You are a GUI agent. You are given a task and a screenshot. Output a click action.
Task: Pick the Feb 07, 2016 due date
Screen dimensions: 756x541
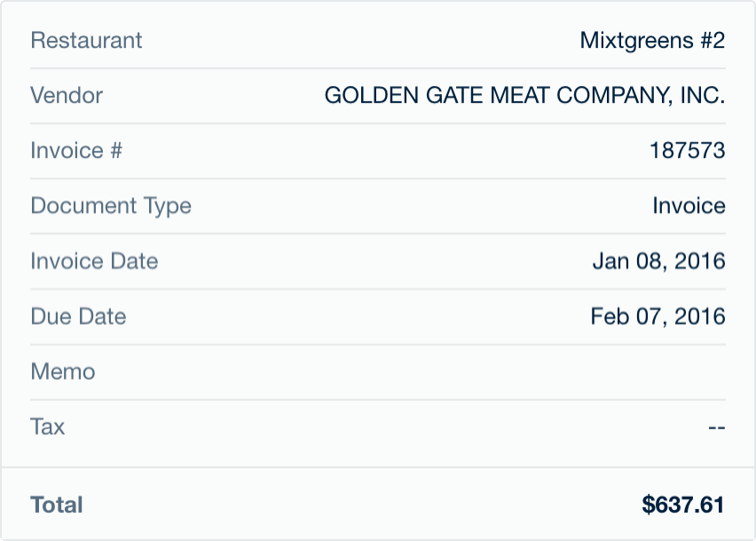tap(658, 317)
